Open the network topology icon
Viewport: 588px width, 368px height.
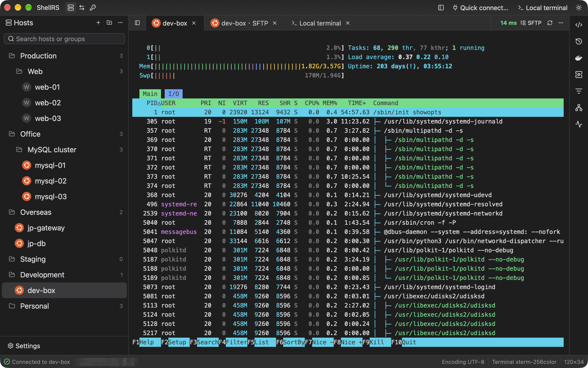coord(579,107)
